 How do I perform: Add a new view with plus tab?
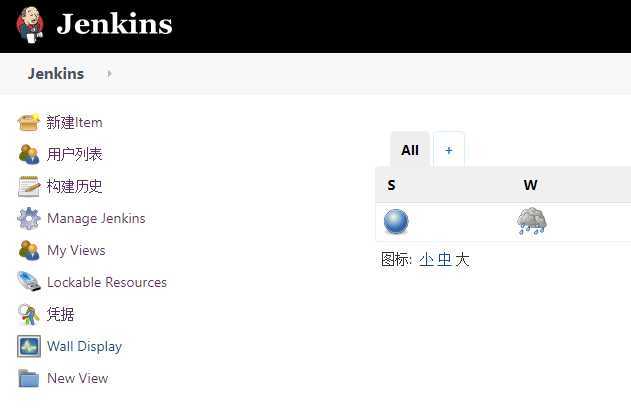449,150
